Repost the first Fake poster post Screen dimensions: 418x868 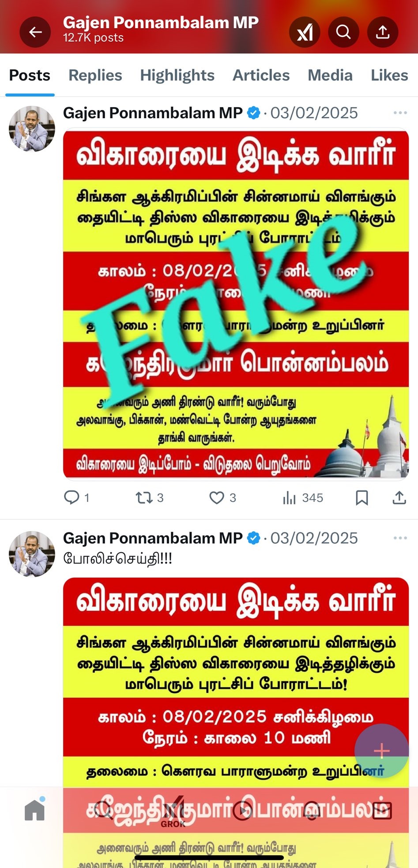(150, 498)
